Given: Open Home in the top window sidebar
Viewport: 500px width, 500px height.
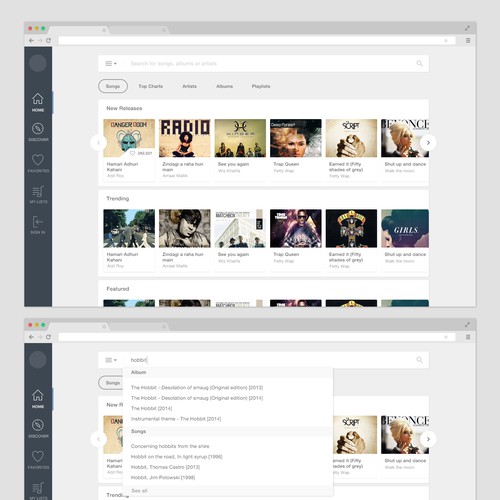Looking at the screenshot, I should [38, 102].
